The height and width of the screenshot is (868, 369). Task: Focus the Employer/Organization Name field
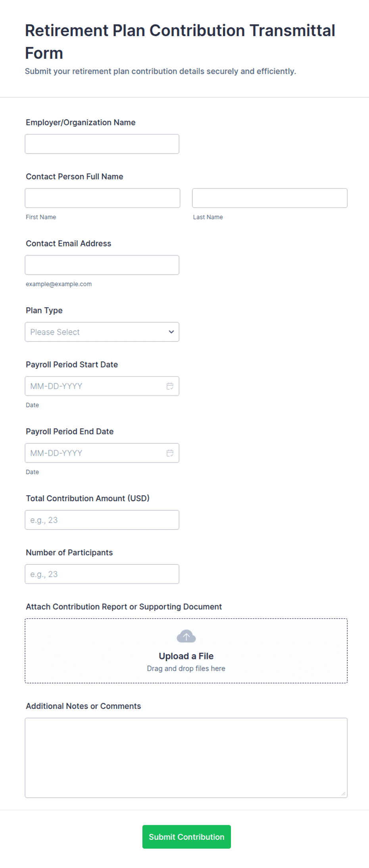[x=102, y=144]
